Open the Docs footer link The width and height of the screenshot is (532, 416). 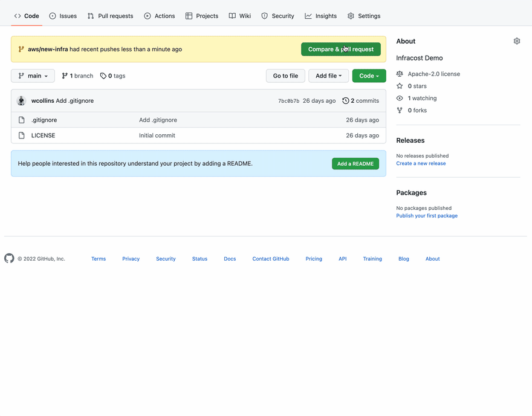[x=230, y=259]
